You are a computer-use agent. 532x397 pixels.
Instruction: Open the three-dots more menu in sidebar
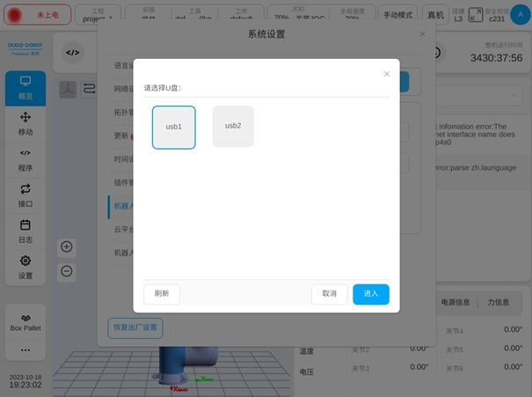pos(26,350)
